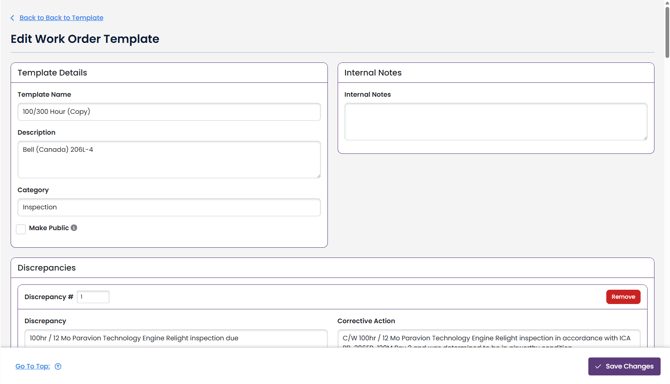This screenshot has height=384, width=670.
Task: Click the Internal Notes resize handle corner
Action: [645, 138]
